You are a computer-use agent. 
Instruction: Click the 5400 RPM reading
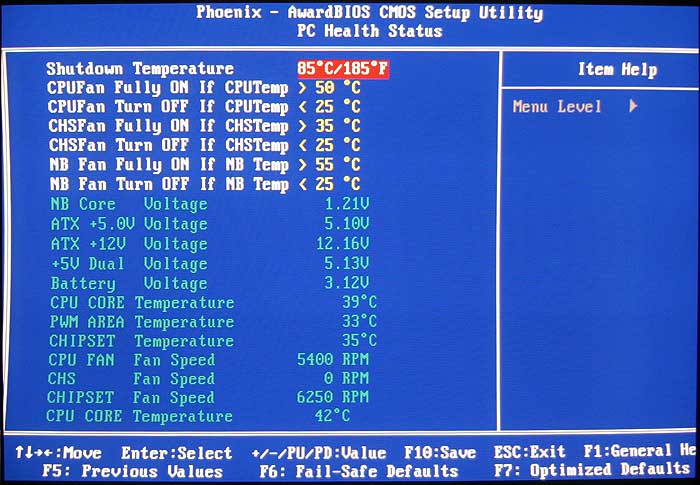click(333, 360)
